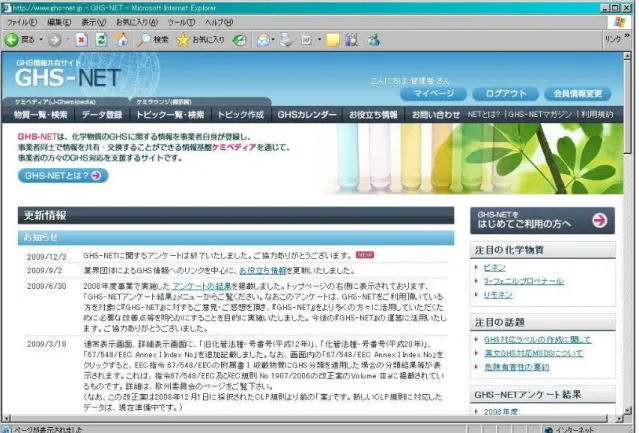Viewport: 639px width, 433px height.
Task: Open トピック一覧・検索 navigation item
Action: click(170, 115)
